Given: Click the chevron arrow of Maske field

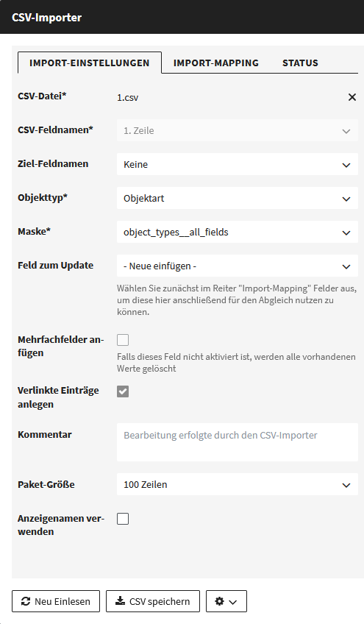Looking at the screenshot, I should coord(346,233).
